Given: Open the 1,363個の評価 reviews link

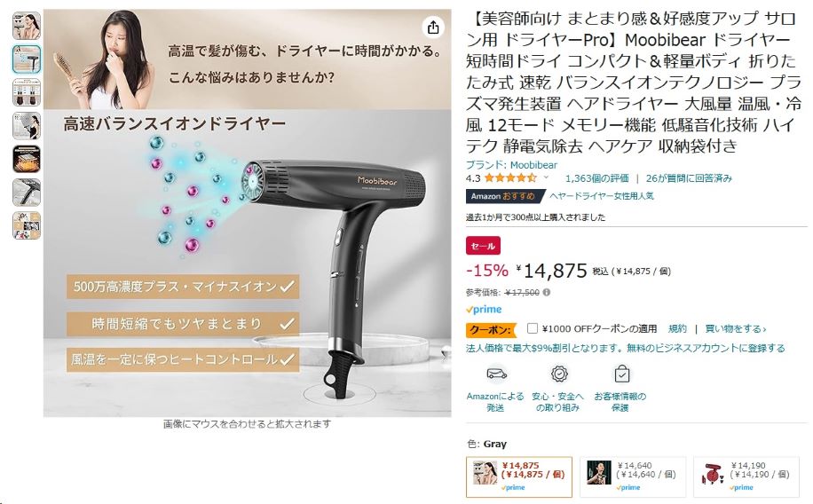Looking at the screenshot, I should (x=596, y=178).
